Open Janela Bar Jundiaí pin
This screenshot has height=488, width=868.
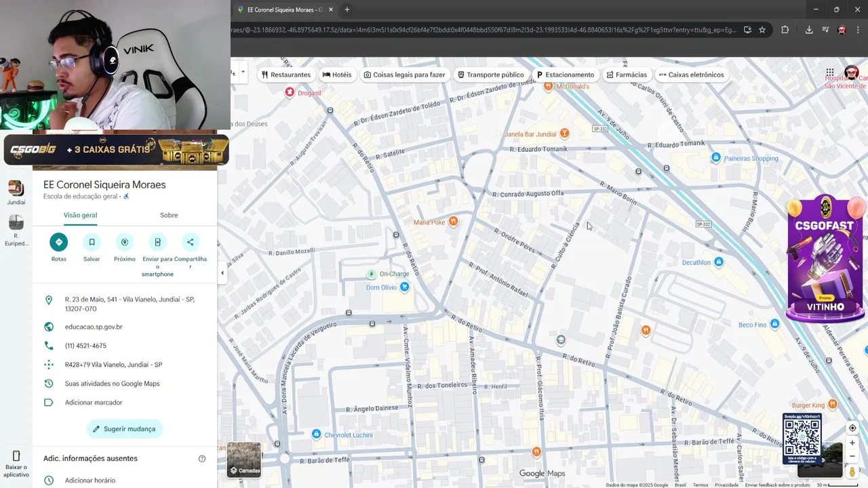tap(564, 134)
